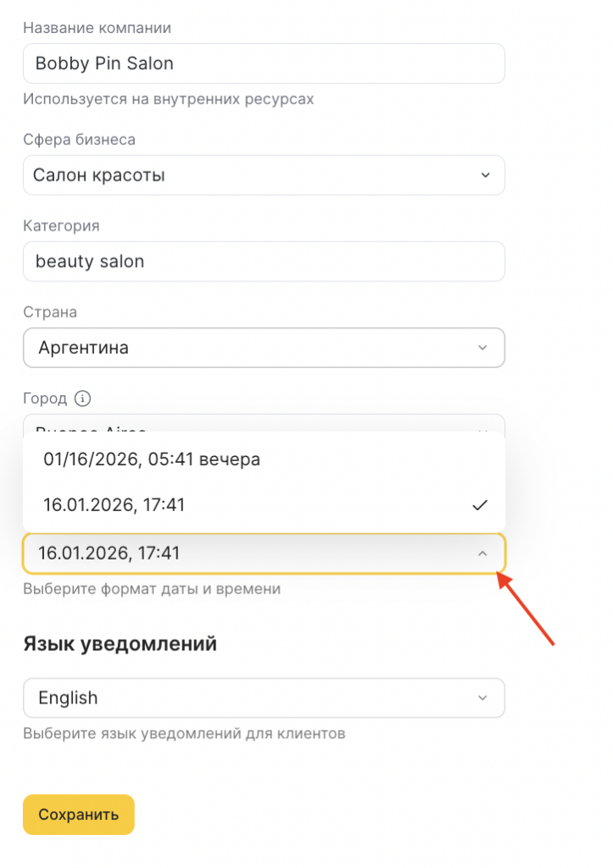Click the Выберите формат даты и времени hint

[152, 588]
